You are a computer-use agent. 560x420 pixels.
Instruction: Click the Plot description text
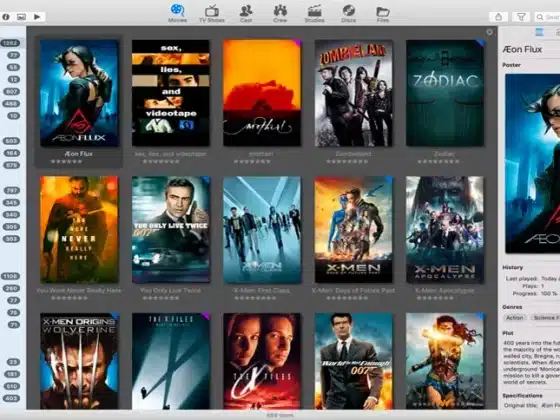coord(531,362)
